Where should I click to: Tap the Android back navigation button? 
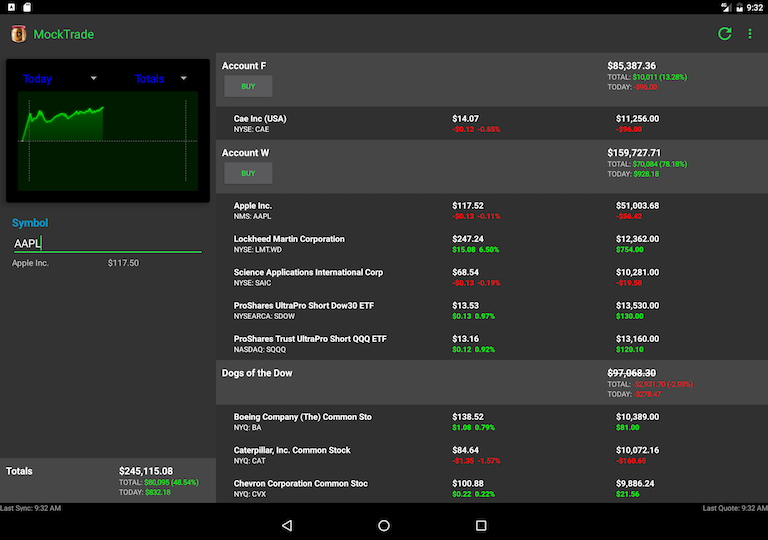pos(288,525)
